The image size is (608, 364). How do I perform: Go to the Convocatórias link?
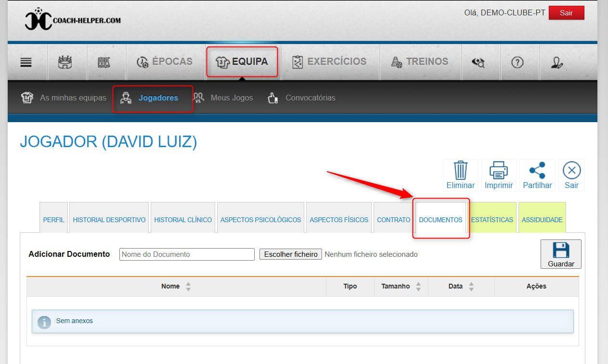(310, 98)
